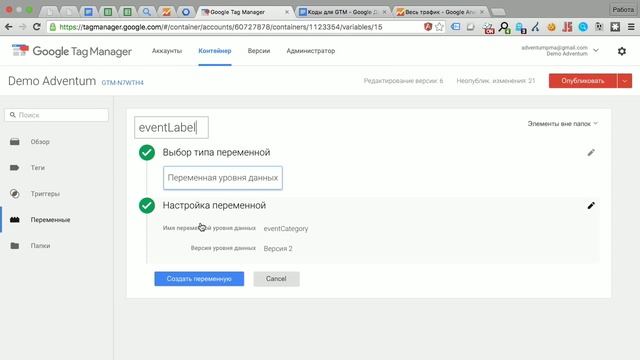Click the AdBlock extension icon
This screenshot has height=360, width=640.
tap(428, 27)
